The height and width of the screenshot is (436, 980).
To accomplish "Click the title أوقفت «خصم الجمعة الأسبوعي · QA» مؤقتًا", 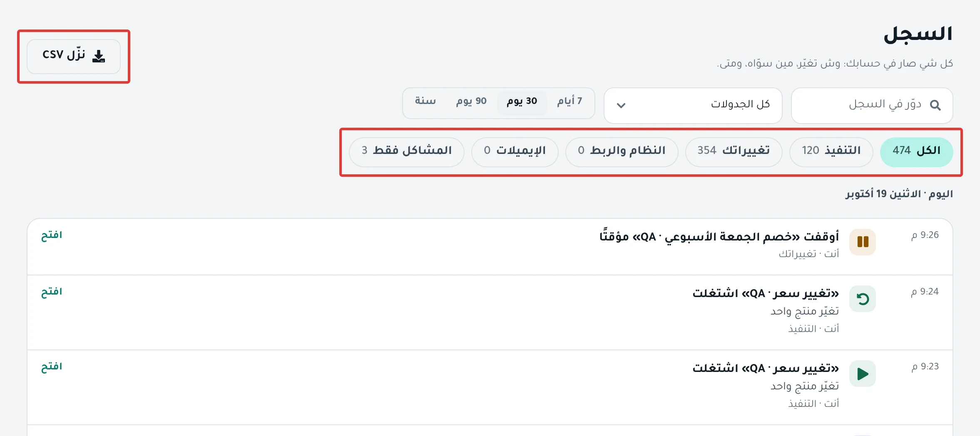I will tap(719, 236).
